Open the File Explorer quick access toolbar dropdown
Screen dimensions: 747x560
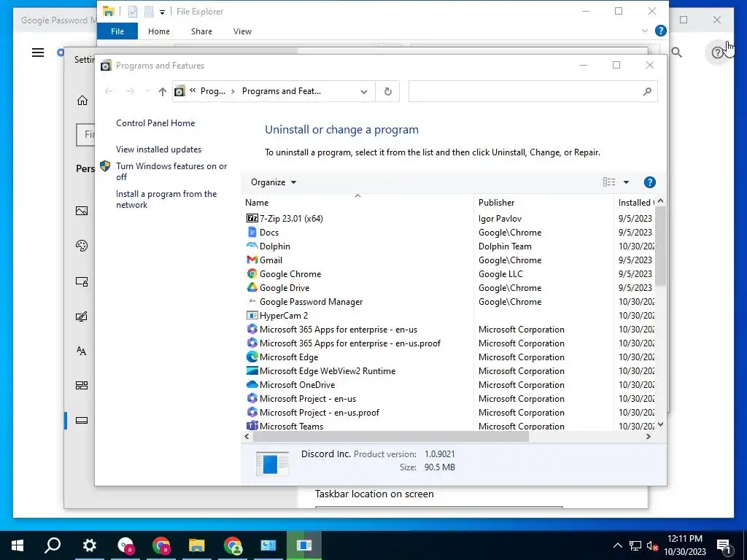click(x=162, y=12)
